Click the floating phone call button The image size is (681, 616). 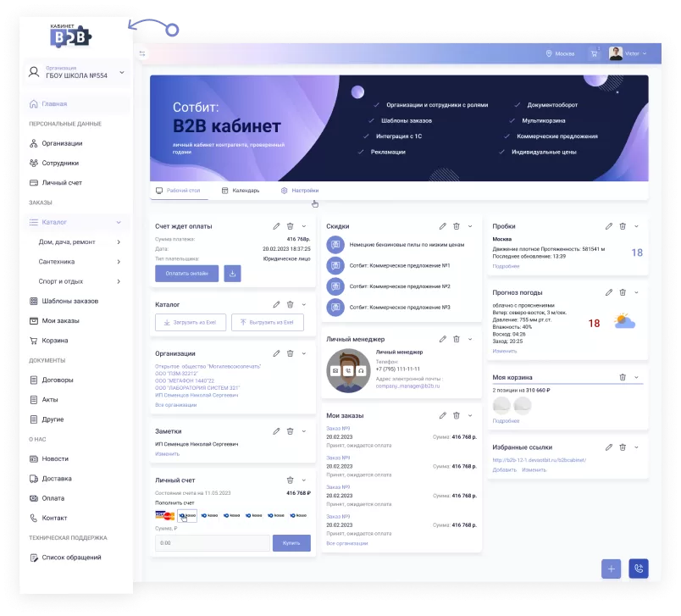click(x=638, y=569)
